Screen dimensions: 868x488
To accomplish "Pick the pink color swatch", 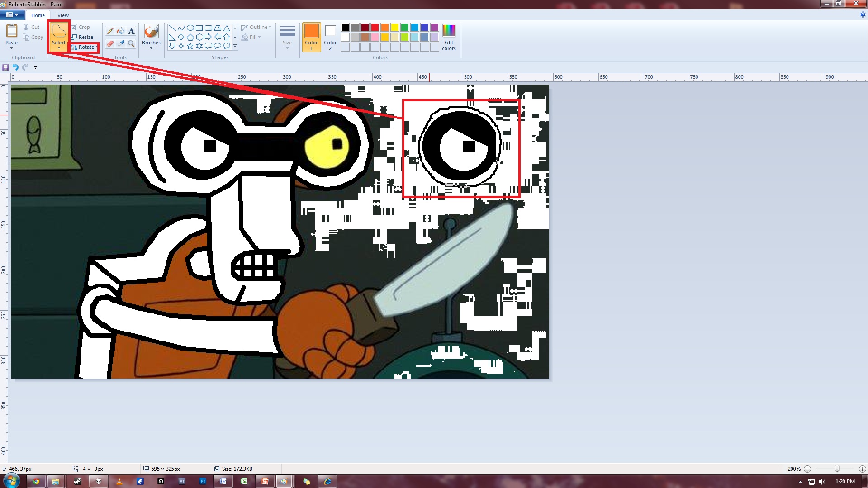I will point(375,37).
